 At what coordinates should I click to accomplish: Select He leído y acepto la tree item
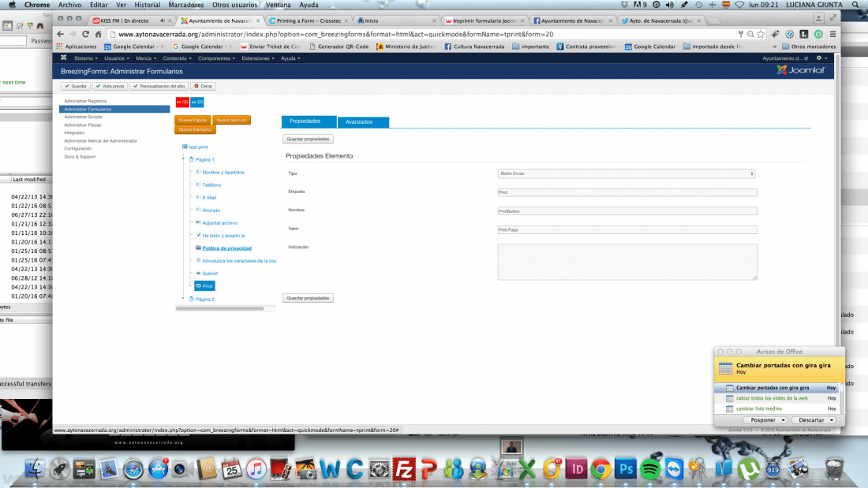223,236
